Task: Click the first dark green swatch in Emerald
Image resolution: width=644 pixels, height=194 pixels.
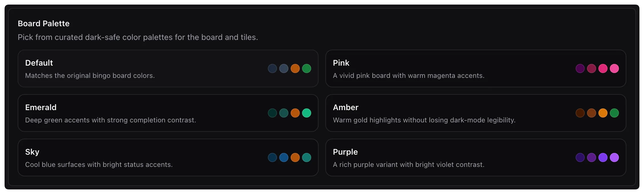Action: pyautogui.click(x=272, y=113)
